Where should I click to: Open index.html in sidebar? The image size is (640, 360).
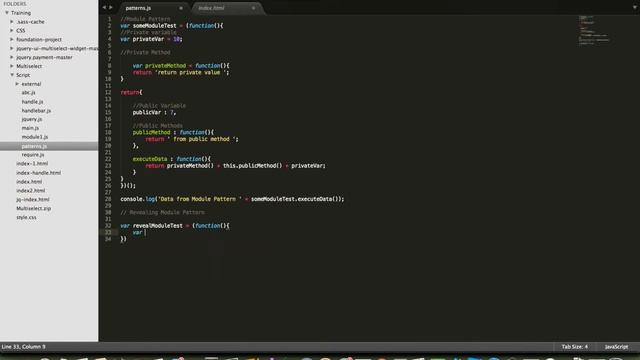tap(29, 182)
